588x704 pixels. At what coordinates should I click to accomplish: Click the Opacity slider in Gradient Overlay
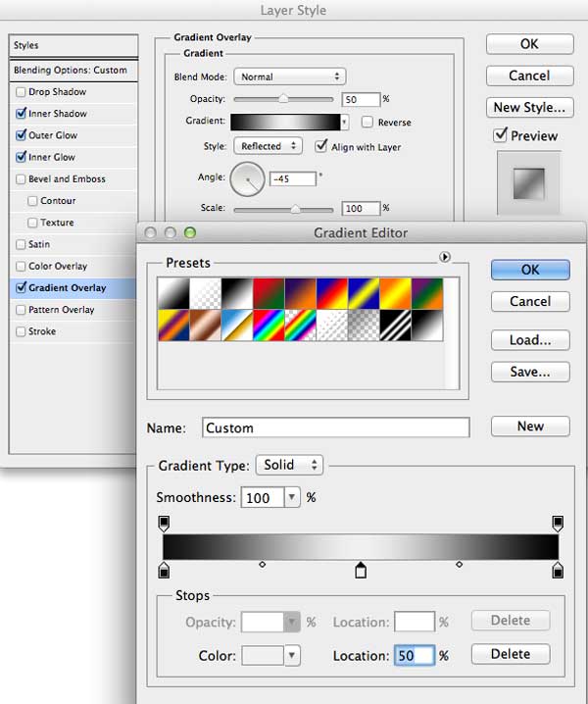[283, 99]
